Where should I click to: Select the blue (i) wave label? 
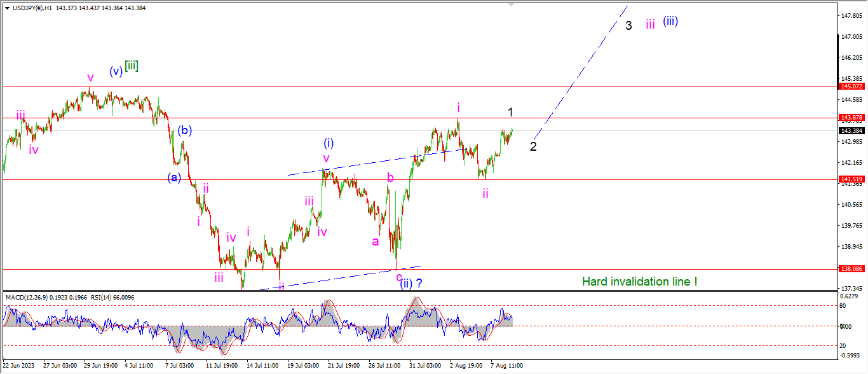(329, 142)
